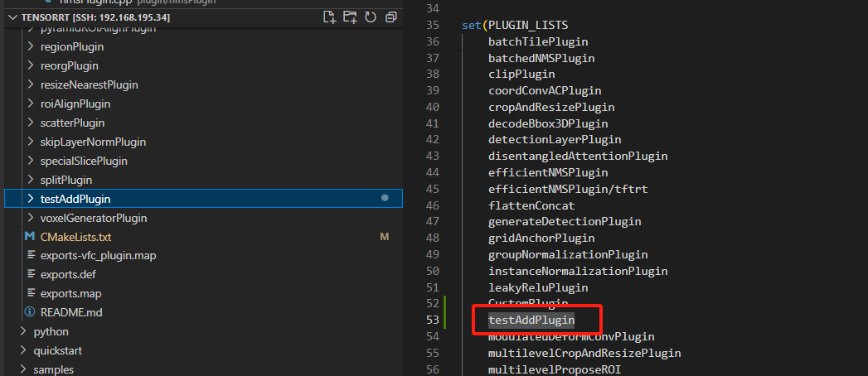Expand the roiAlignPlugin folder
868x376 pixels.
[x=31, y=104]
